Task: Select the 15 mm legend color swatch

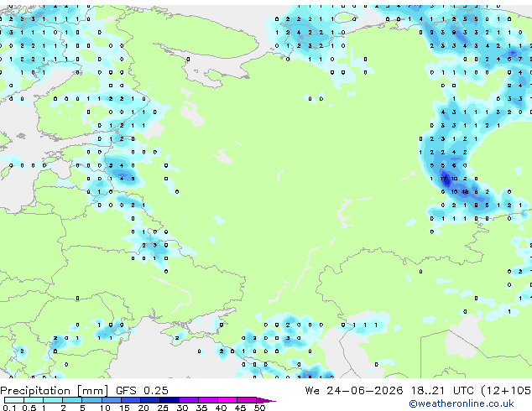Action: click(x=130, y=400)
